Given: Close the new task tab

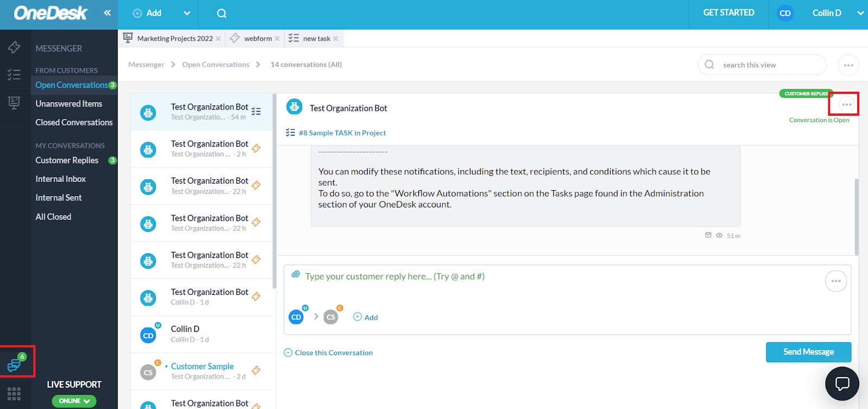Looking at the screenshot, I should click(336, 39).
